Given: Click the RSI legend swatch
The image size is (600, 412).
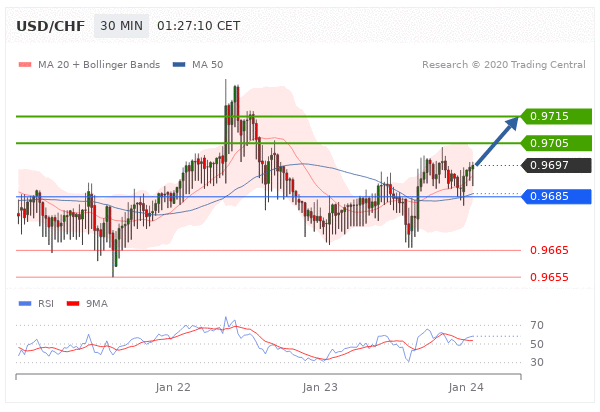Looking at the screenshot, I should 25,304.
